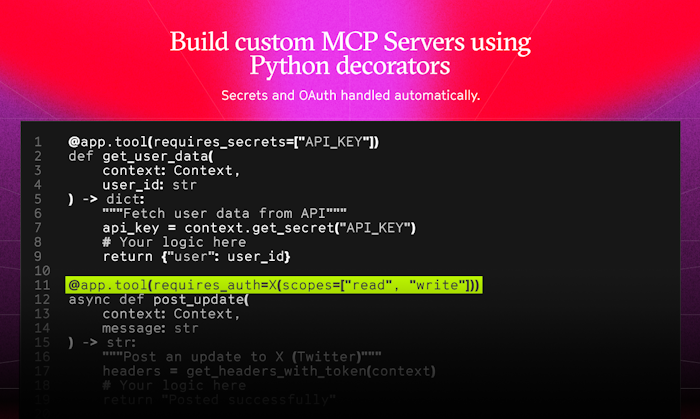Click the "message: str" parameter line

150,328
